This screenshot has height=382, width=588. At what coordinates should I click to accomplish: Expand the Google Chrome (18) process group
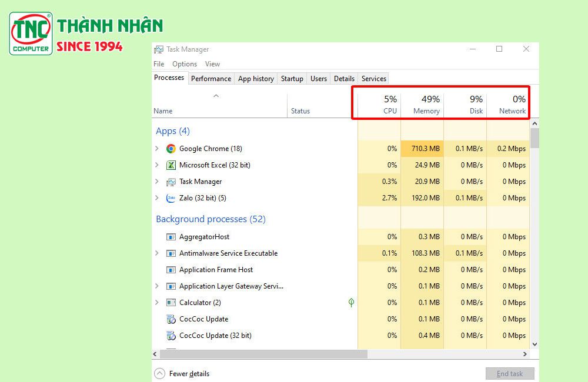(157, 149)
